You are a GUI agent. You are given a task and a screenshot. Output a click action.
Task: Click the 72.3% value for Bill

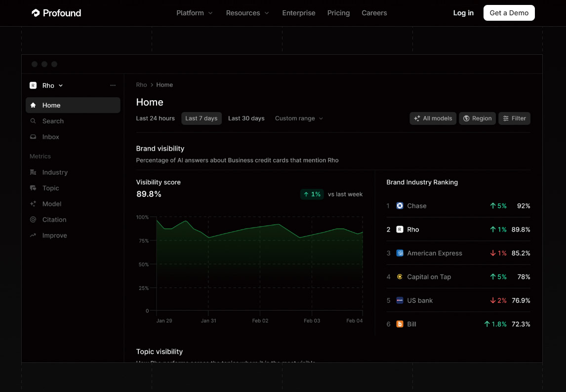[521, 324]
